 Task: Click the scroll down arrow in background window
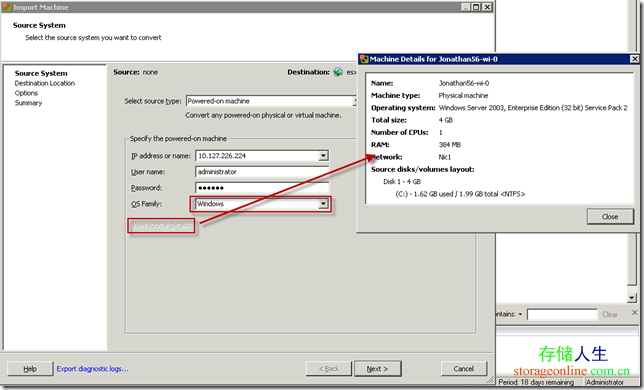coord(632,298)
